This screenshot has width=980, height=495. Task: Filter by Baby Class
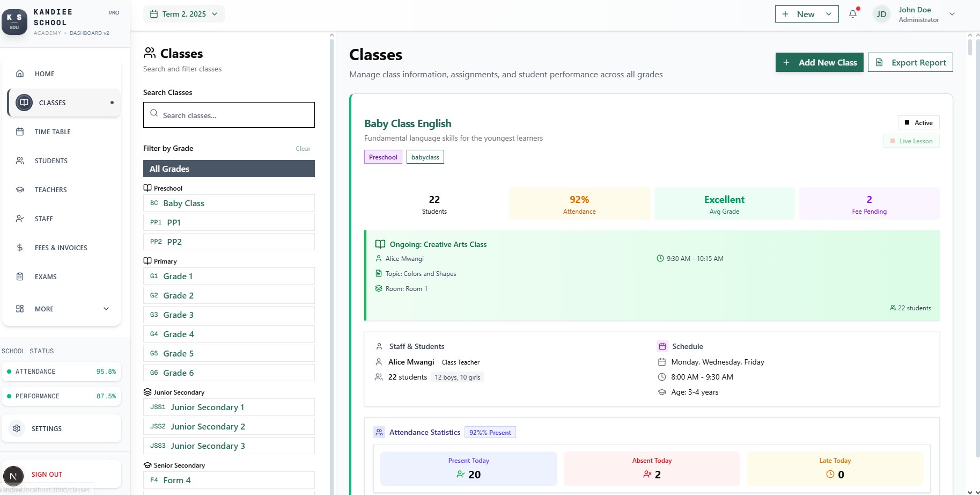pyautogui.click(x=229, y=203)
